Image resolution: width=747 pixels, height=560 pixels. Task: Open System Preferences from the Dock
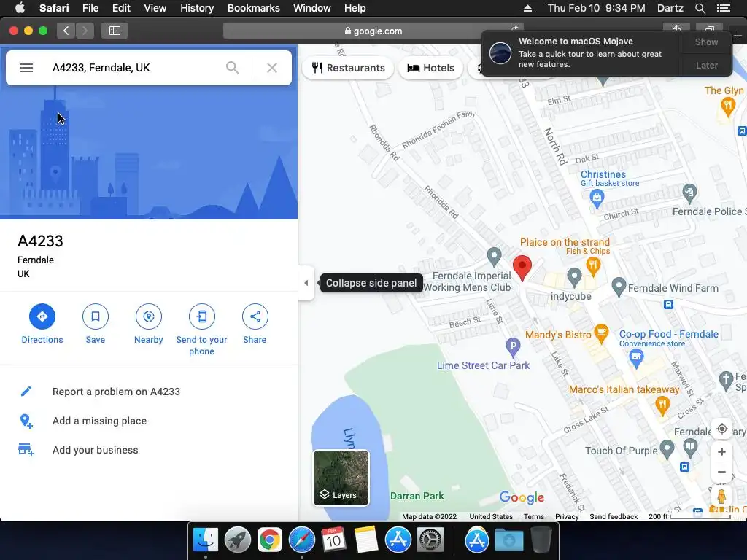pyautogui.click(x=430, y=540)
